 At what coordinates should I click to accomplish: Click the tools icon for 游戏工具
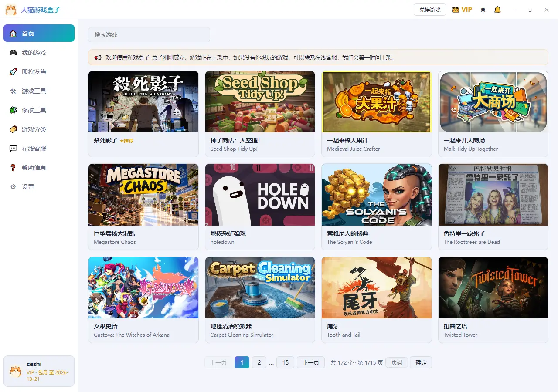(13, 91)
